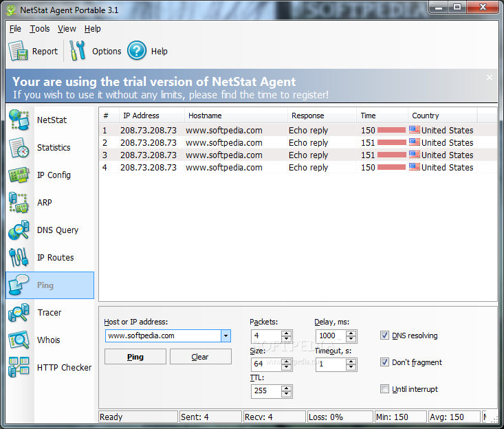
Task: Increase the Packets count spinner
Action: click(x=286, y=333)
